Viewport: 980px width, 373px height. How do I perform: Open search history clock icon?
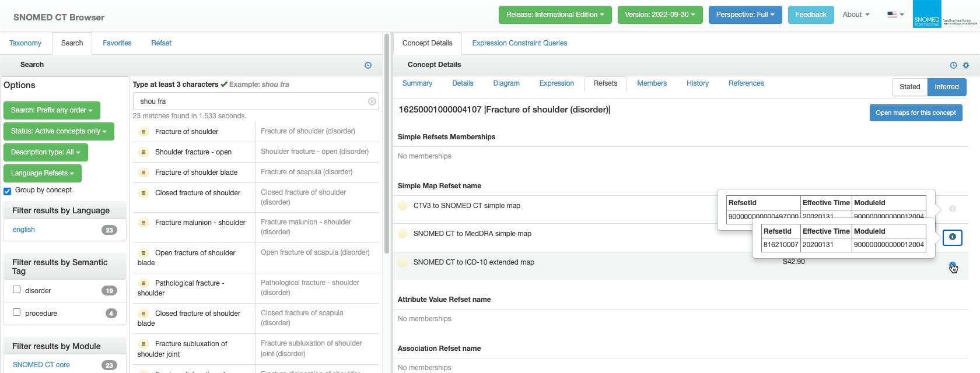368,65
